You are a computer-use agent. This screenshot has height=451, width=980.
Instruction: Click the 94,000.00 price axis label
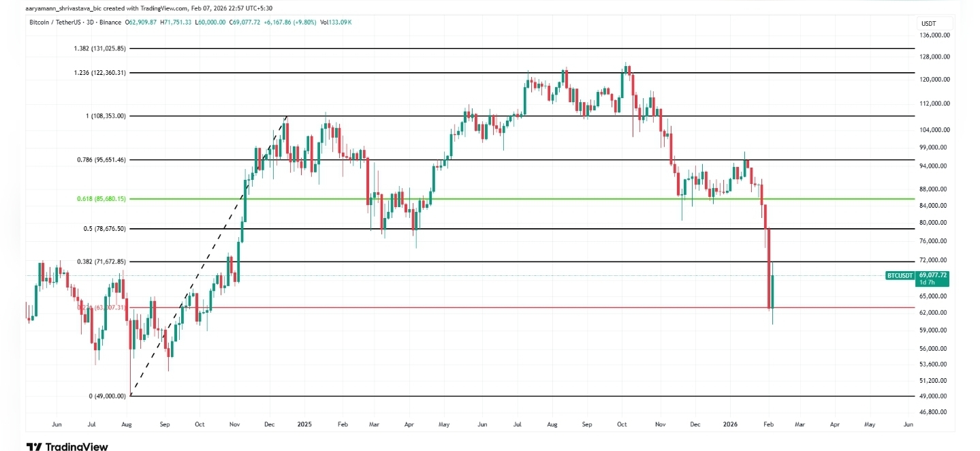(932, 166)
